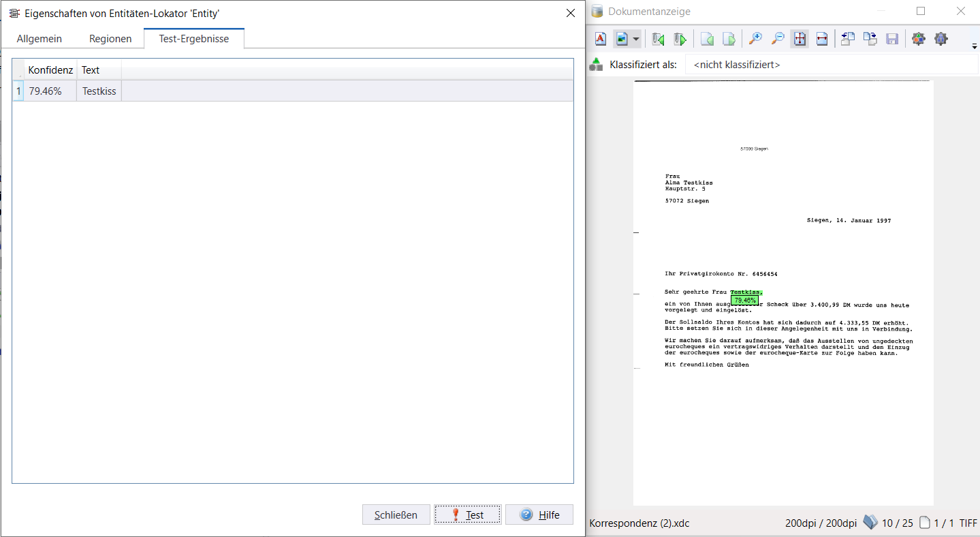
Task: Rotate page right icon
Action: (870, 39)
